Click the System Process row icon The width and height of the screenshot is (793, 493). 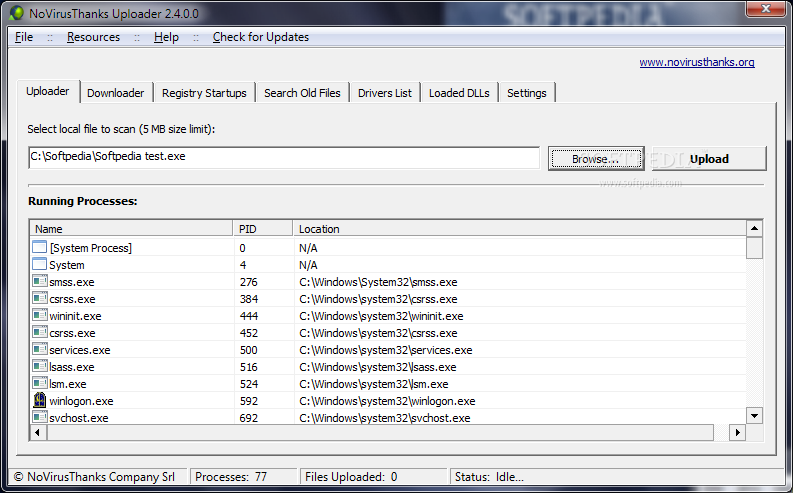click(x=39, y=247)
